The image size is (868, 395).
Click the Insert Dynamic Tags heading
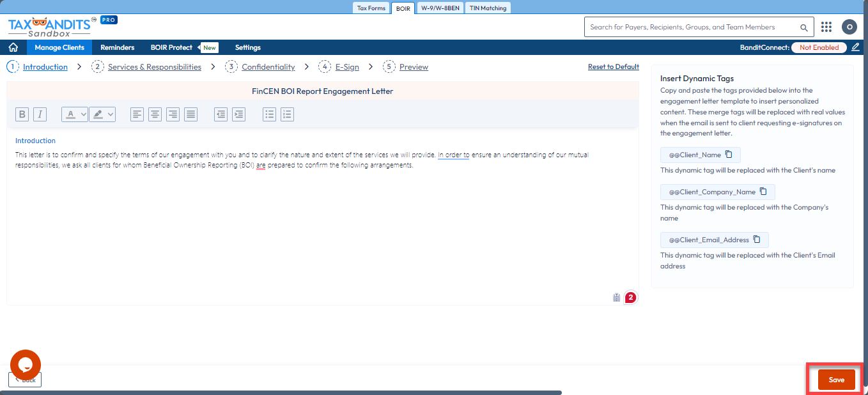[697, 79]
